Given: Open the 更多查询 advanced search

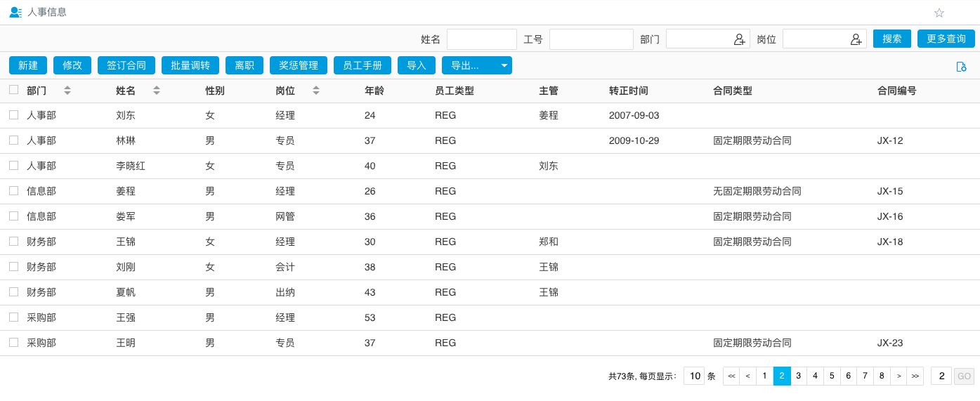Looking at the screenshot, I should point(946,39).
